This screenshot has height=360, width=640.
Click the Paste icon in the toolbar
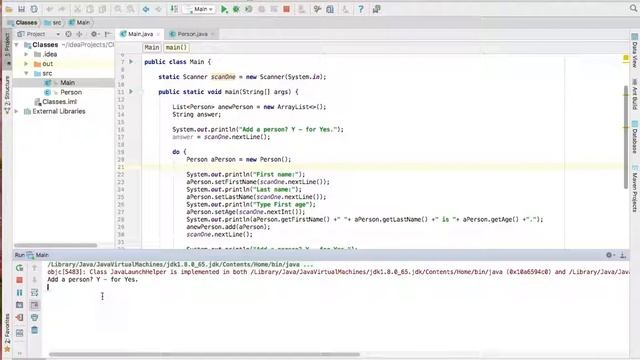102,9
